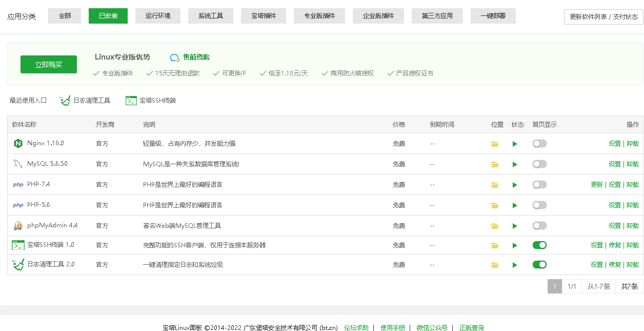Click the green 立即购买 button
The height and width of the screenshot is (331, 644).
click(49, 65)
